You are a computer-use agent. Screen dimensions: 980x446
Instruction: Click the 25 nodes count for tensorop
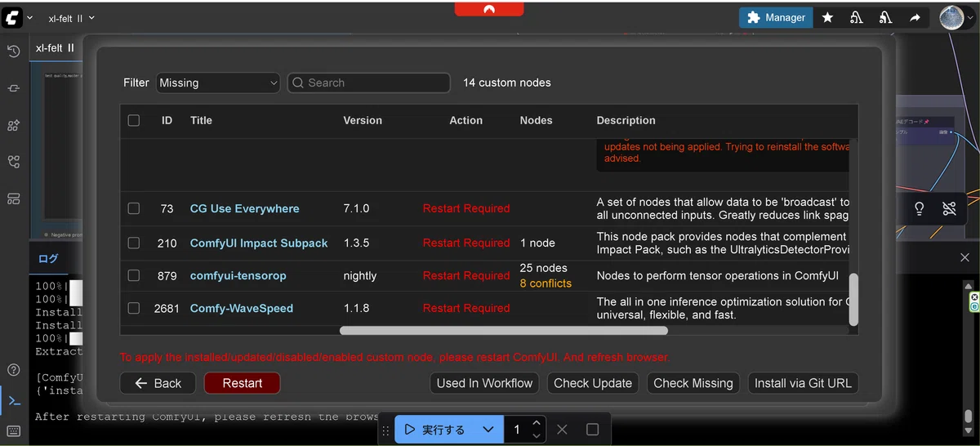tap(543, 268)
